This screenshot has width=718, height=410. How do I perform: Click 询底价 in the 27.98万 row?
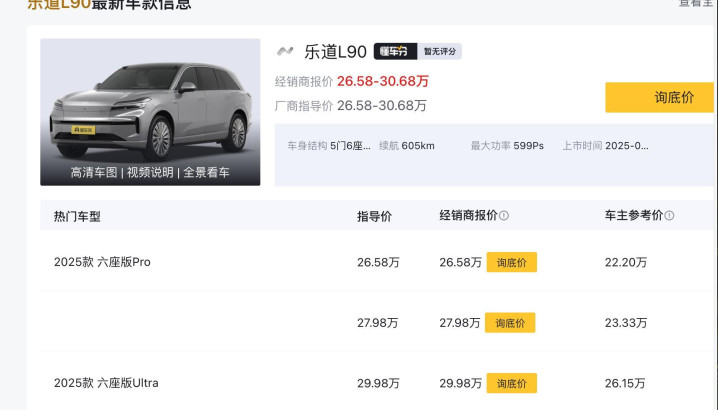pos(510,323)
